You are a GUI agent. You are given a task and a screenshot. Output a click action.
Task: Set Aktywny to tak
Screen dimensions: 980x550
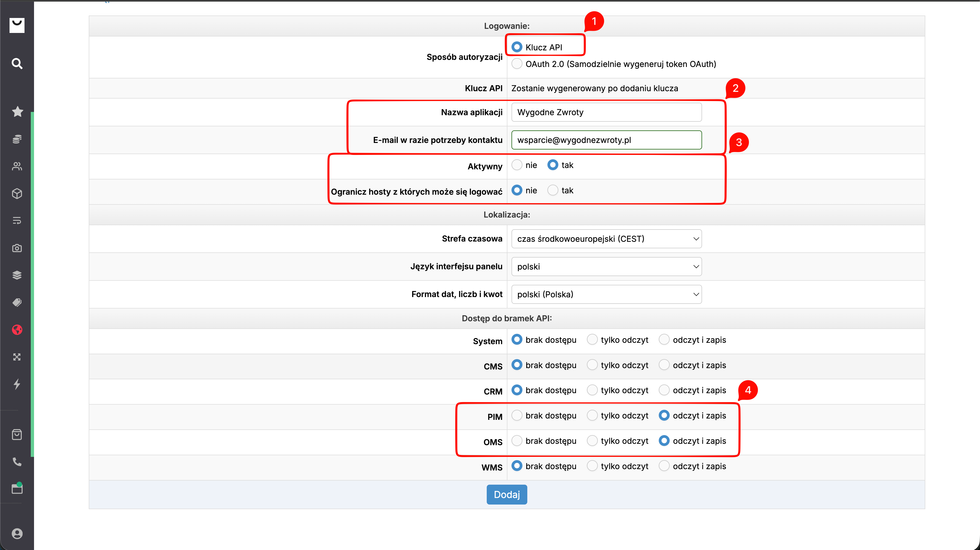tap(552, 165)
